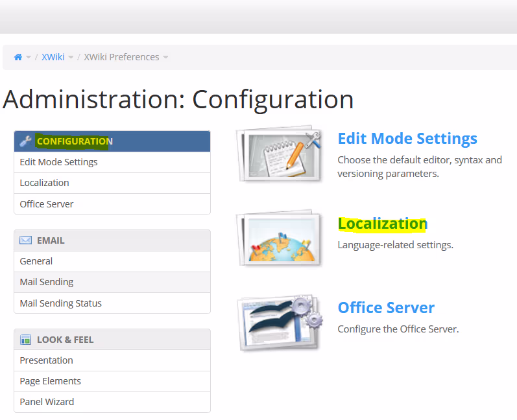Select Page Elements under Look & Feel
Image resolution: width=517 pixels, height=420 pixels.
pyautogui.click(x=50, y=381)
